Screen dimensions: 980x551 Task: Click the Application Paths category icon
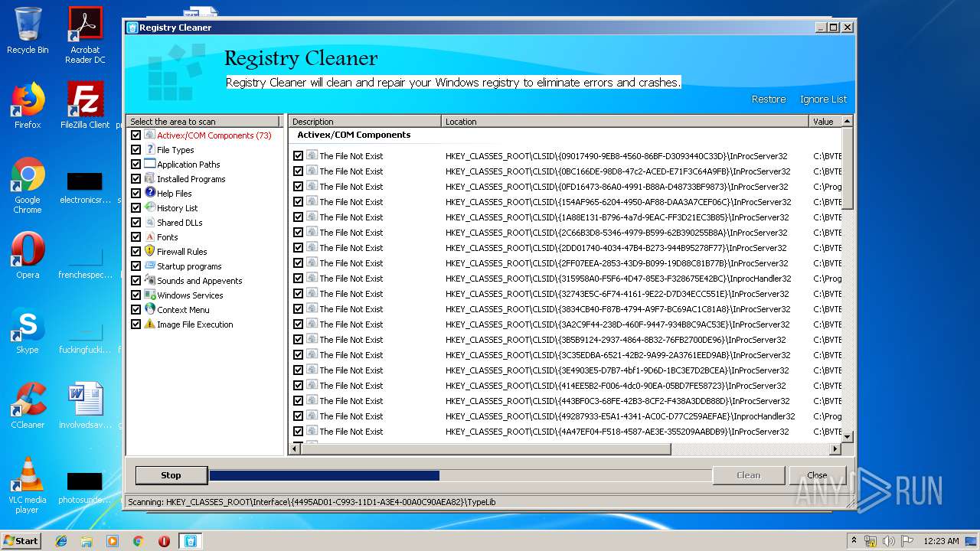pyautogui.click(x=150, y=165)
